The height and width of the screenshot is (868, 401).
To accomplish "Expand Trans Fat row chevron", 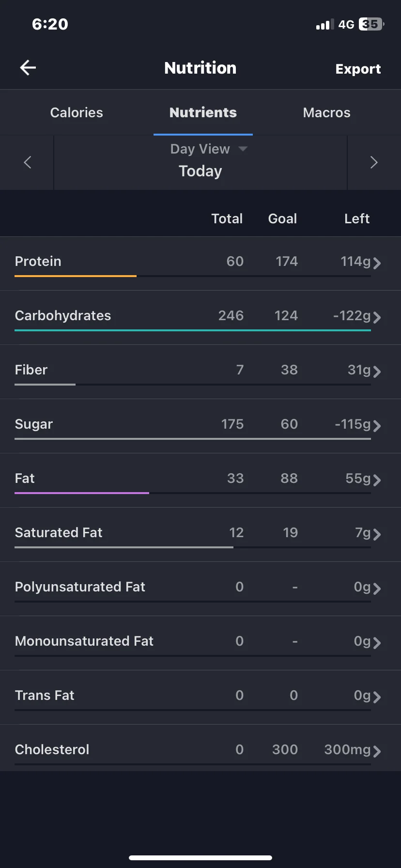I will [377, 697].
